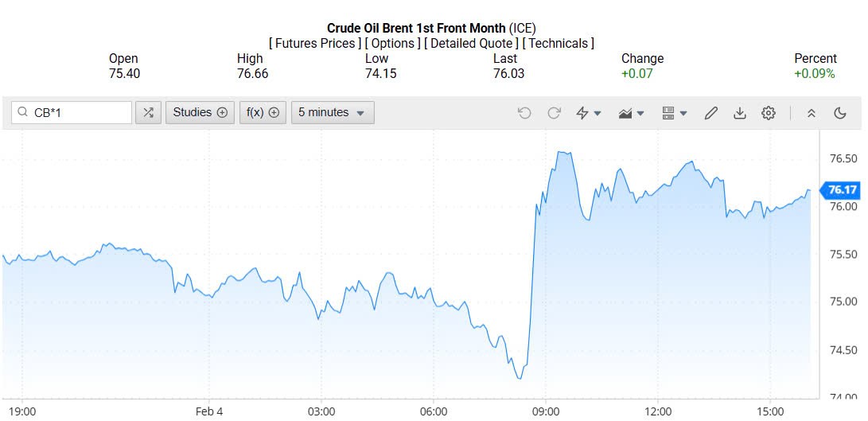Open the Detailed Quote link

coord(472,43)
